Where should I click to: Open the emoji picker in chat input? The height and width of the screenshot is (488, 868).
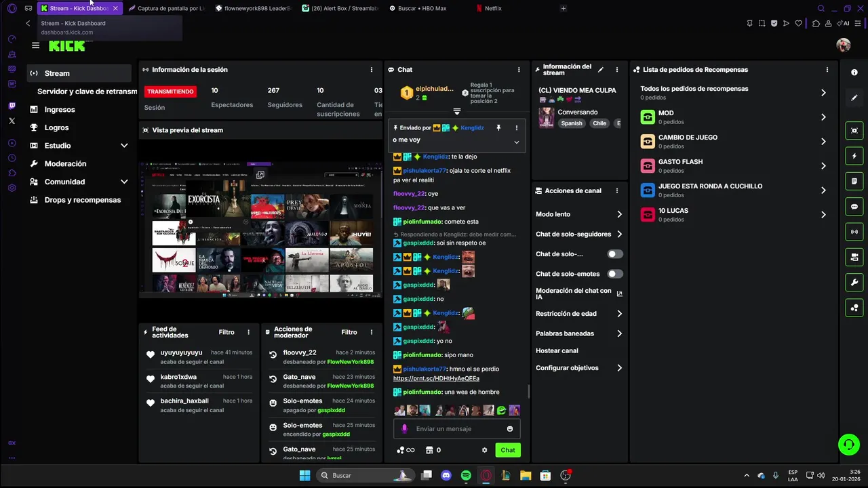click(x=510, y=428)
